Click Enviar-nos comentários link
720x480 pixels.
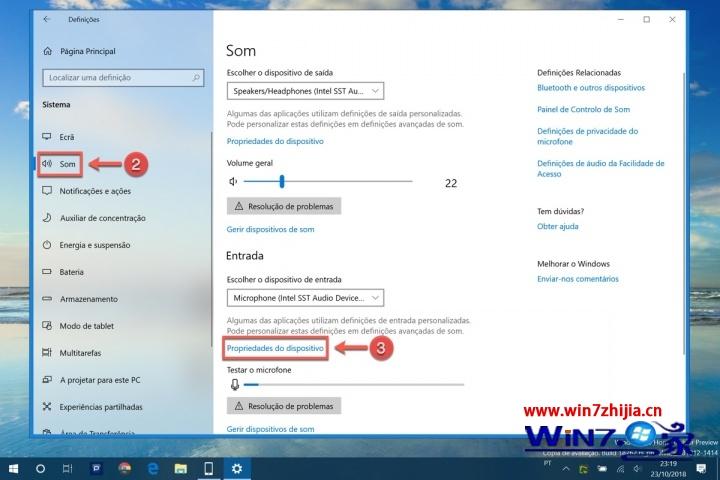(x=578, y=279)
